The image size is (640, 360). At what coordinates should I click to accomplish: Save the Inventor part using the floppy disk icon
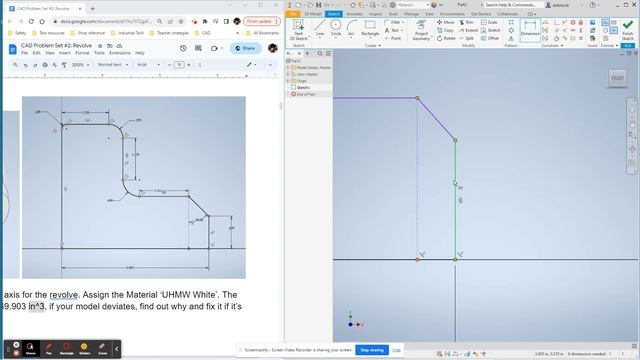(x=318, y=5)
